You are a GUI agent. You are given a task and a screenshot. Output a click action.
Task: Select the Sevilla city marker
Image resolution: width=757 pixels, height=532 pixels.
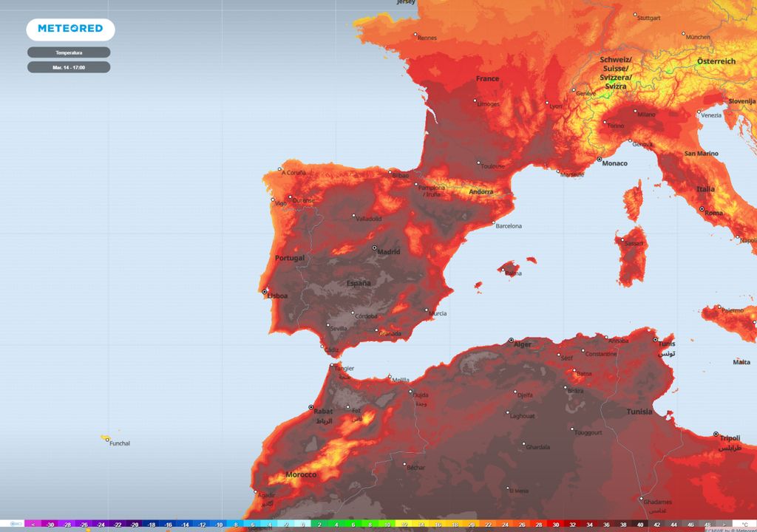[327, 325]
